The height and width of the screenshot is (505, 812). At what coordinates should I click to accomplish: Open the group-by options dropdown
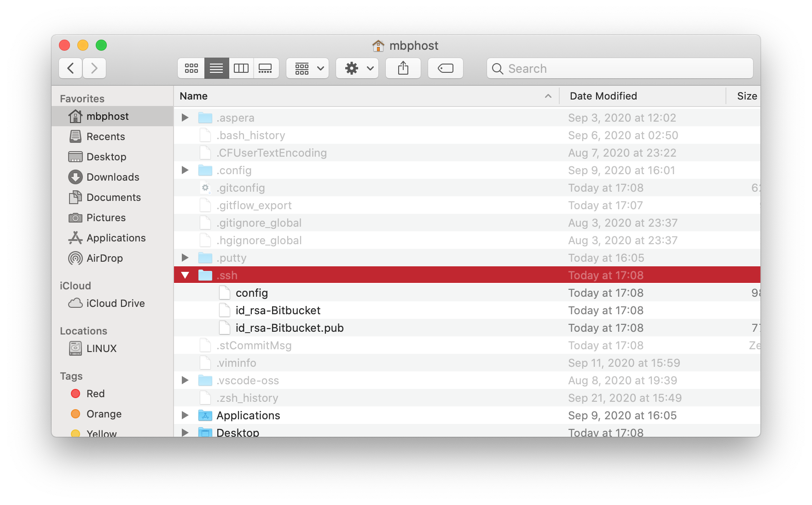click(x=307, y=69)
